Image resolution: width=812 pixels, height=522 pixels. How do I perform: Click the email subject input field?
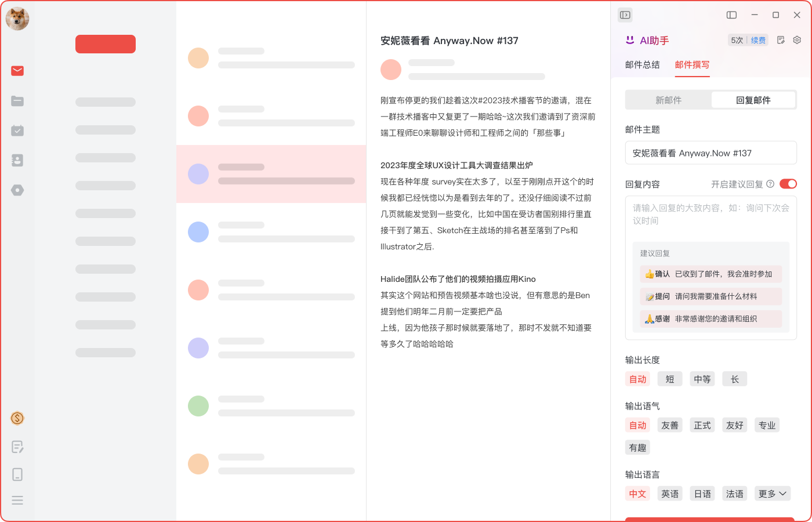pyautogui.click(x=710, y=153)
